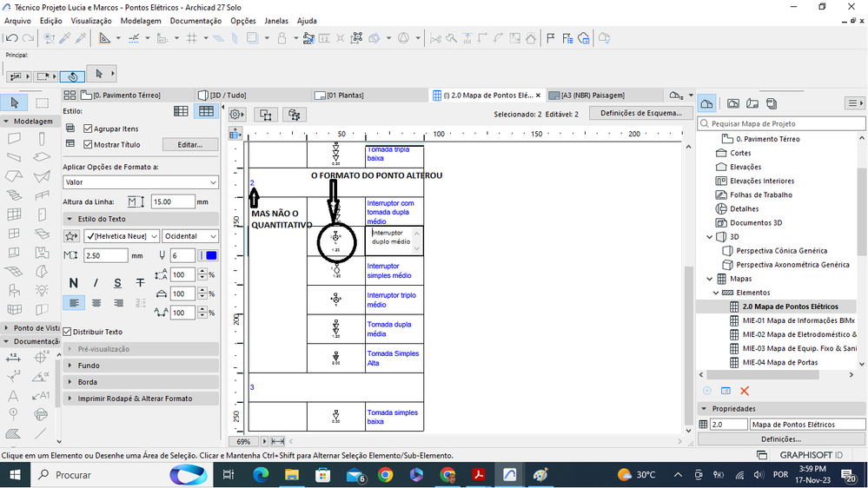
Task: Open the Arquivo menu
Action: 17,21
